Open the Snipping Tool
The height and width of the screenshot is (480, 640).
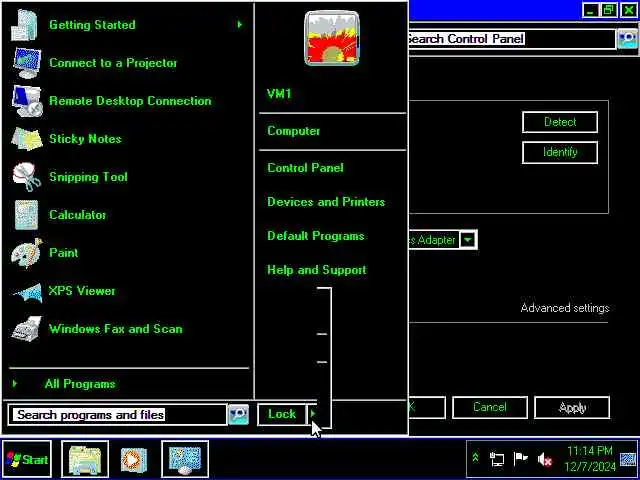(x=88, y=177)
